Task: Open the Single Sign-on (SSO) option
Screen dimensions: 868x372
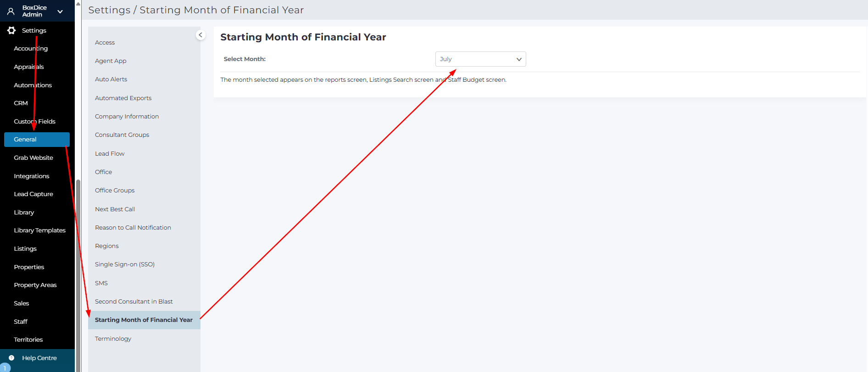Action: point(125,264)
